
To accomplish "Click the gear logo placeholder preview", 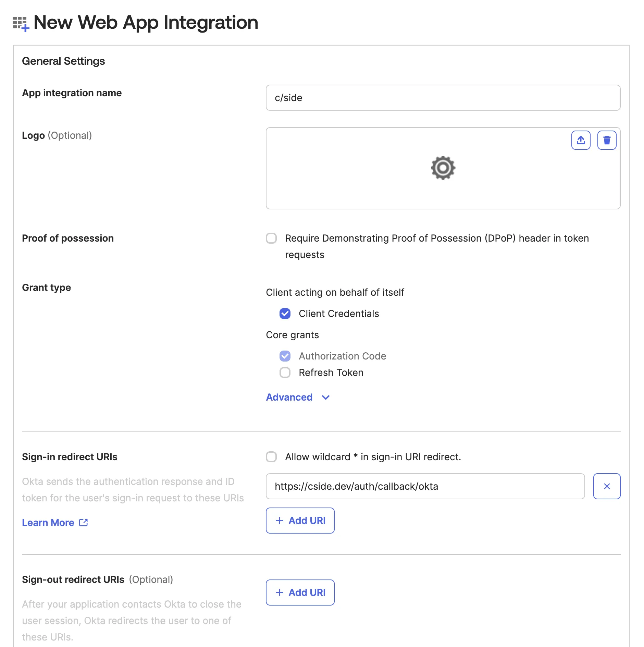I will 443,168.
